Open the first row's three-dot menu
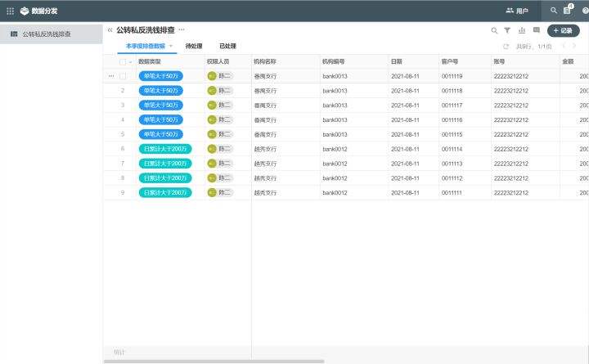This screenshot has width=589, height=364. point(111,76)
